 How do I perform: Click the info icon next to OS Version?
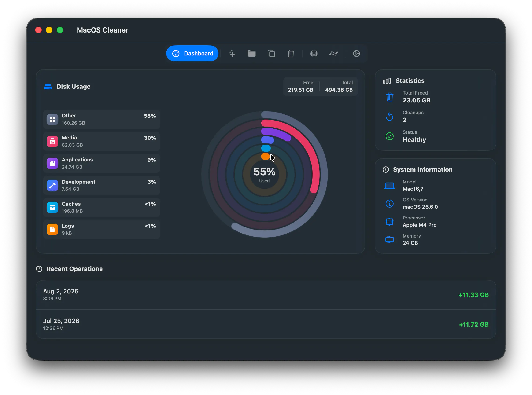pyautogui.click(x=389, y=204)
